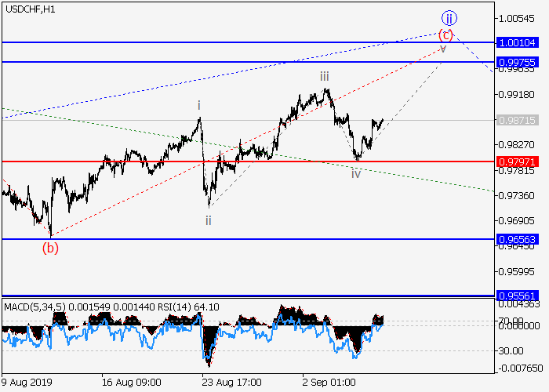Click the red (c) wave label

[445, 34]
